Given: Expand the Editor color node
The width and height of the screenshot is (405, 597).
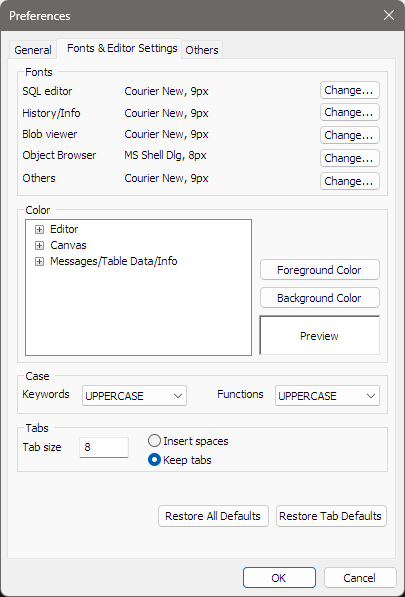Looking at the screenshot, I should [x=39, y=230].
